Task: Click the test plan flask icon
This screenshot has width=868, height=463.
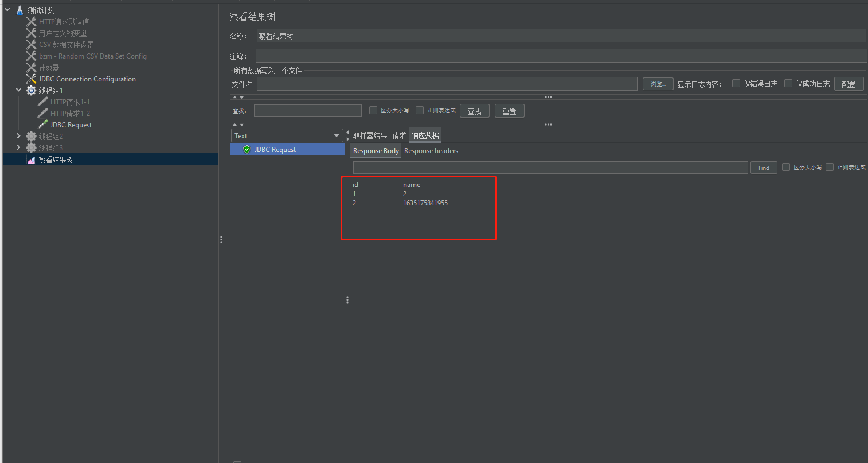Action: coord(20,10)
